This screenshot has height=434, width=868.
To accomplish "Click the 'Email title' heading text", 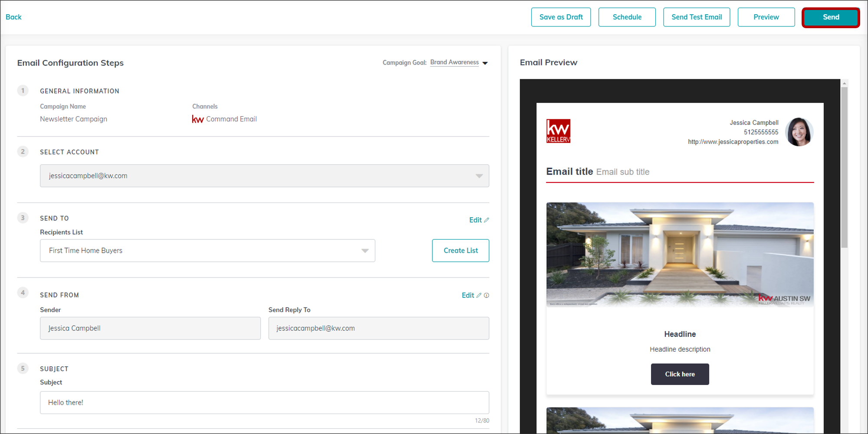I will coord(569,172).
